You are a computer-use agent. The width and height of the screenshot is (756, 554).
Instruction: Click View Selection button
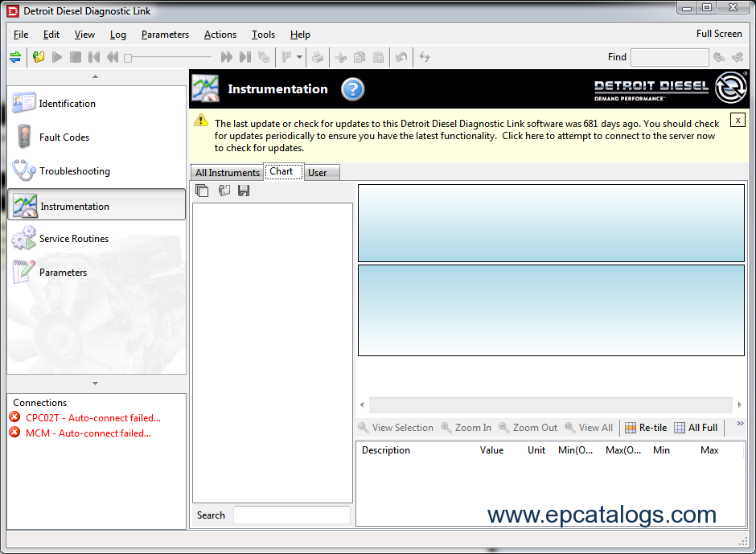coord(396,428)
